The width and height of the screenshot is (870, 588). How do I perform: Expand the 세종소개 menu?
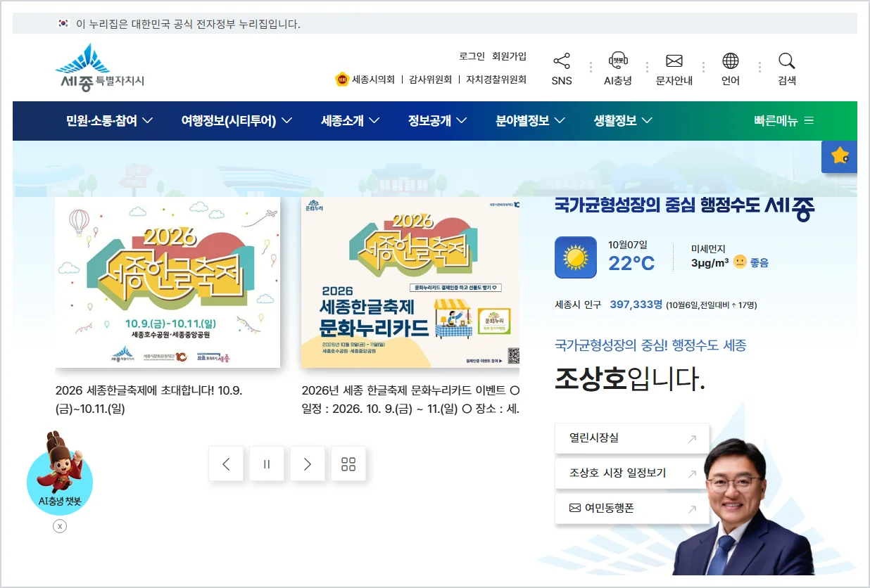click(x=351, y=121)
